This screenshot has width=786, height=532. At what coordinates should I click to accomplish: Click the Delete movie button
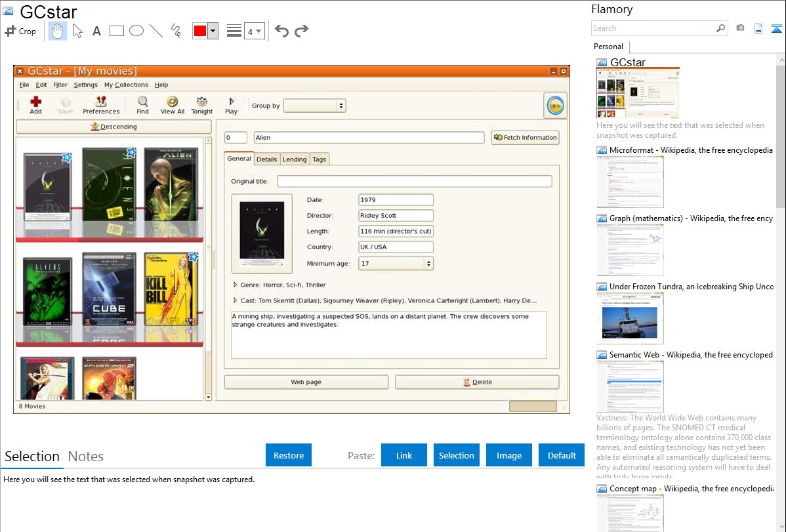pos(477,382)
